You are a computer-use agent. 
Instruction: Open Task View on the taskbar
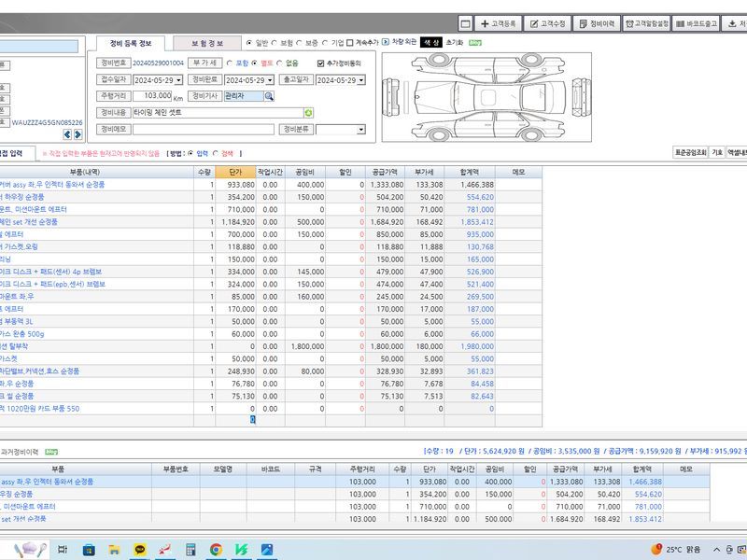[x=63, y=550]
